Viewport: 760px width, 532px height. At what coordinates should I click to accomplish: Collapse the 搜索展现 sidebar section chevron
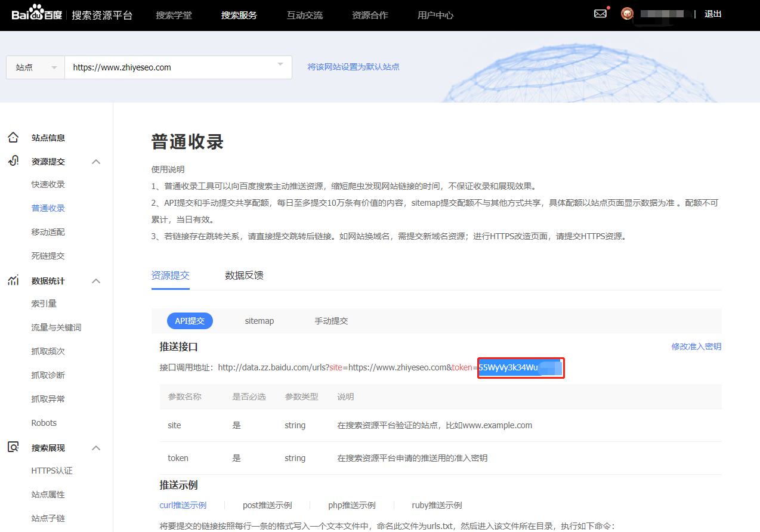96,448
